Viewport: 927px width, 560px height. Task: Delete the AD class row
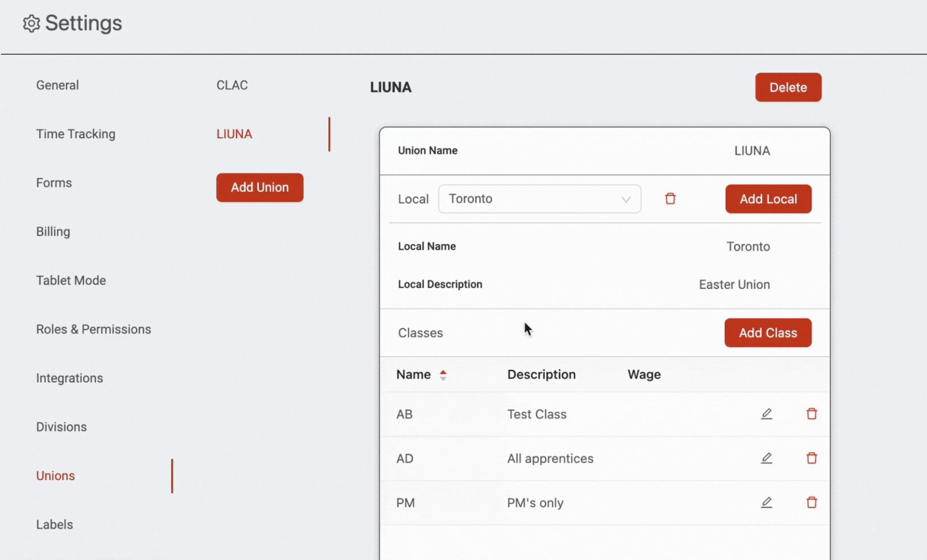tap(812, 458)
